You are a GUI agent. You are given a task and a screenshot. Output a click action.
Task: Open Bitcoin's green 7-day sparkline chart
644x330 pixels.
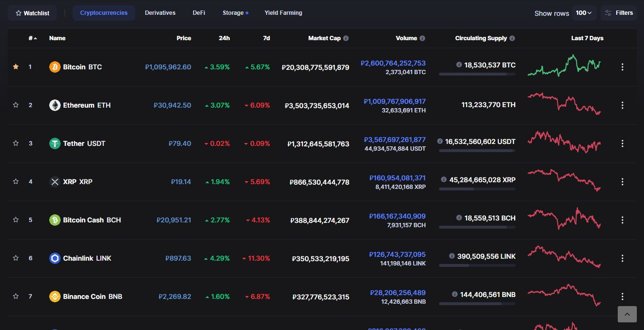point(564,66)
